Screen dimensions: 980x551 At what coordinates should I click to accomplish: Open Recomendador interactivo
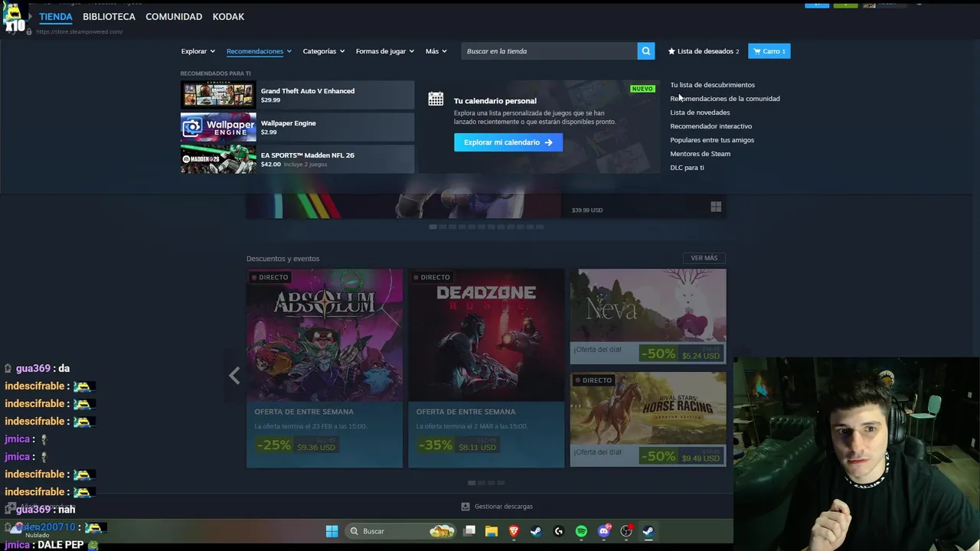710,126
